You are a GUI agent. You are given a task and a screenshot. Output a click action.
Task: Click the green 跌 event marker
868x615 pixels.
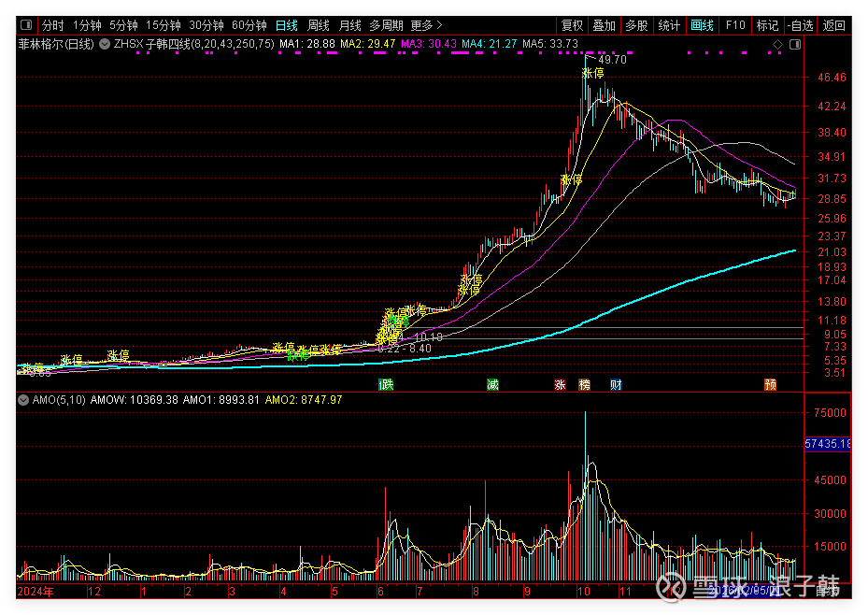point(386,384)
